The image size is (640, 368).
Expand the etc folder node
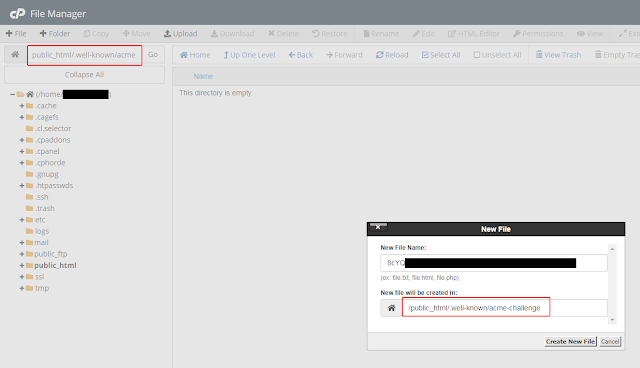(22, 220)
